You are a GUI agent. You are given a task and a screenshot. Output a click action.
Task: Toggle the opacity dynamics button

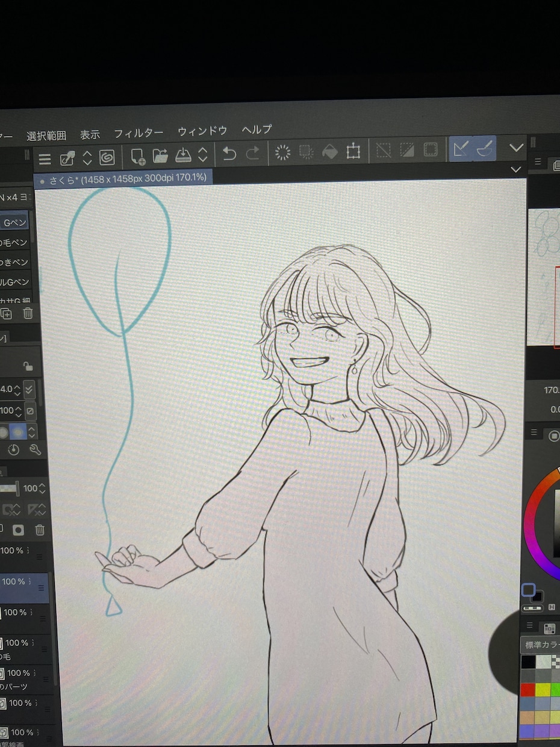[30, 411]
